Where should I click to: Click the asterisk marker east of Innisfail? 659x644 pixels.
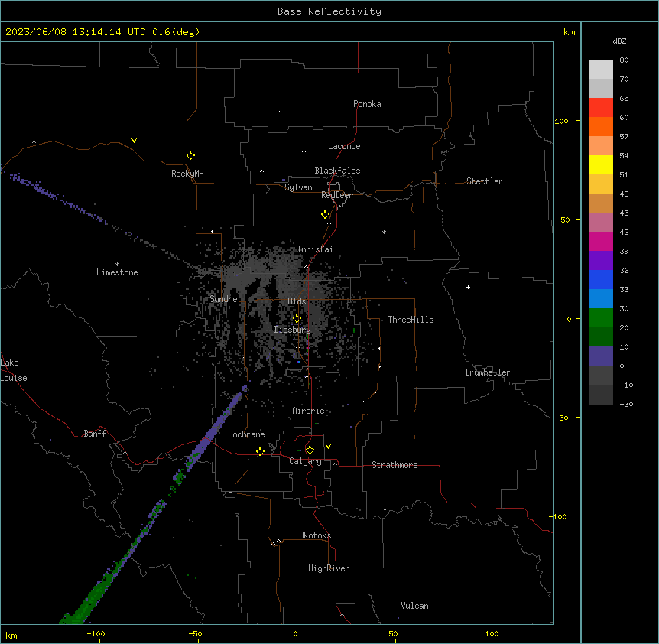384,232
